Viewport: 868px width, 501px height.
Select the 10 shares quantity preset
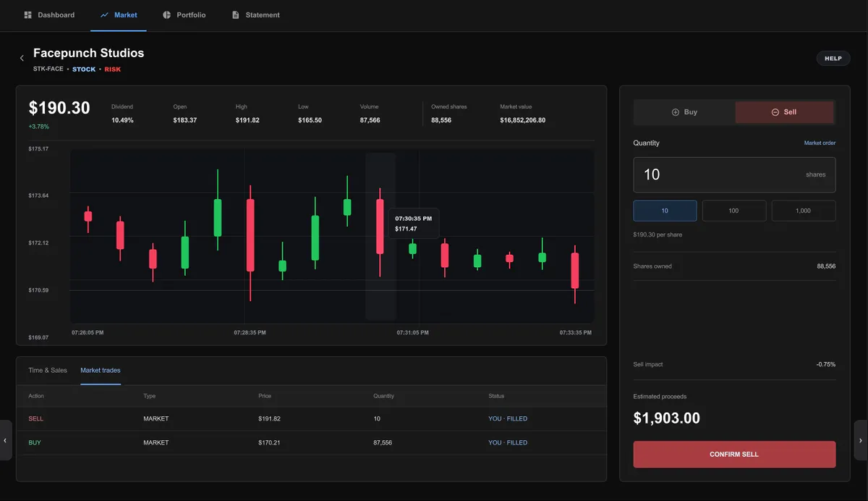[x=665, y=211]
